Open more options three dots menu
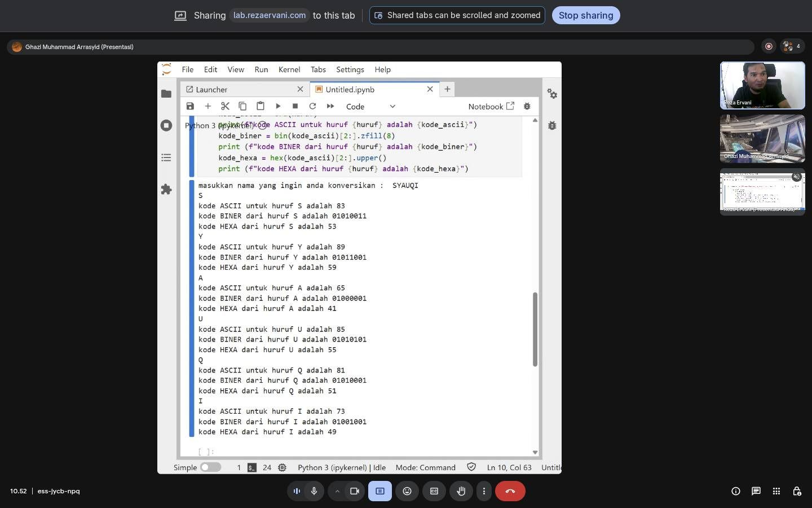Image resolution: width=812 pixels, height=508 pixels. [484, 491]
